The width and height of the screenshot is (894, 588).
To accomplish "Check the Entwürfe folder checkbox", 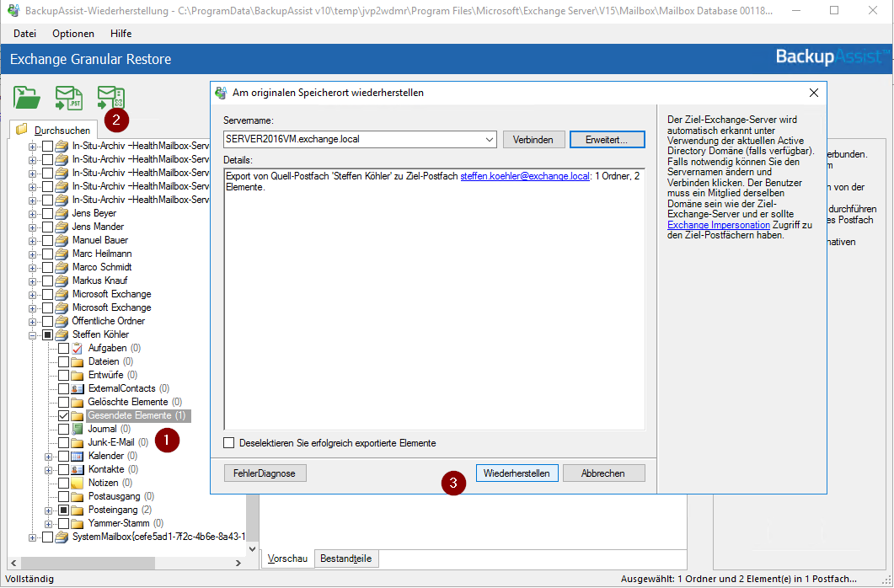I will (x=63, y=375).
